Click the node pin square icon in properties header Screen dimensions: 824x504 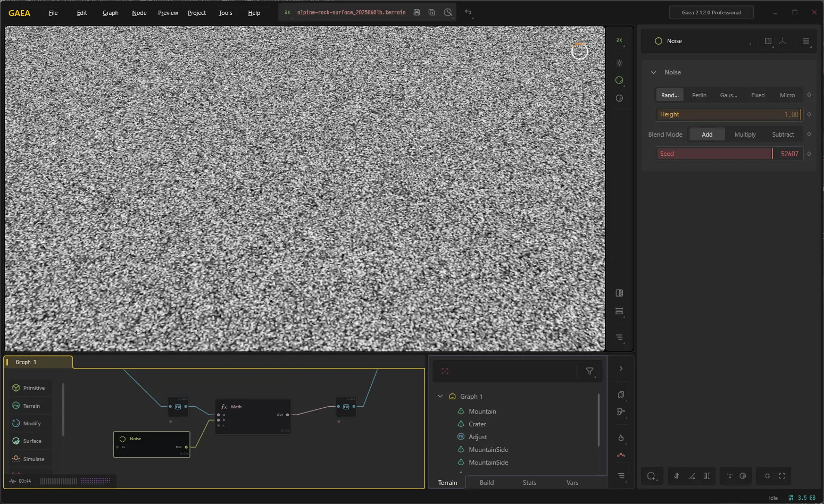pos(768,41)
